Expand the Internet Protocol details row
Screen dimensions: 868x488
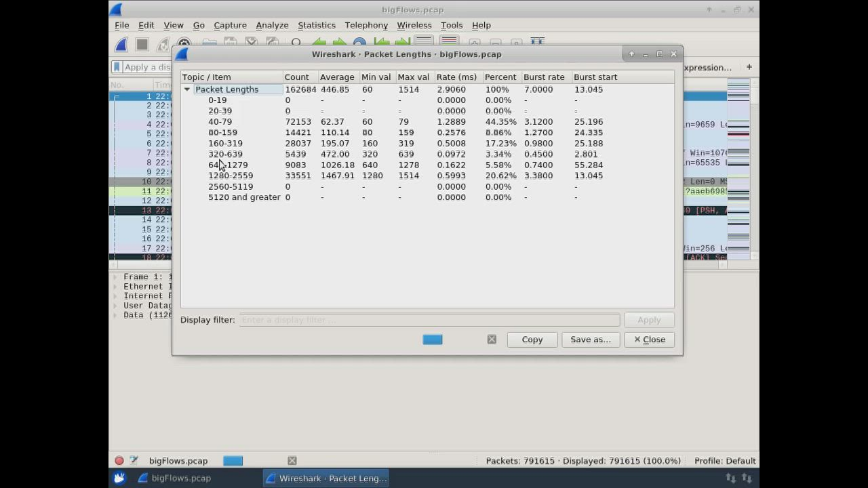[115, 296]
